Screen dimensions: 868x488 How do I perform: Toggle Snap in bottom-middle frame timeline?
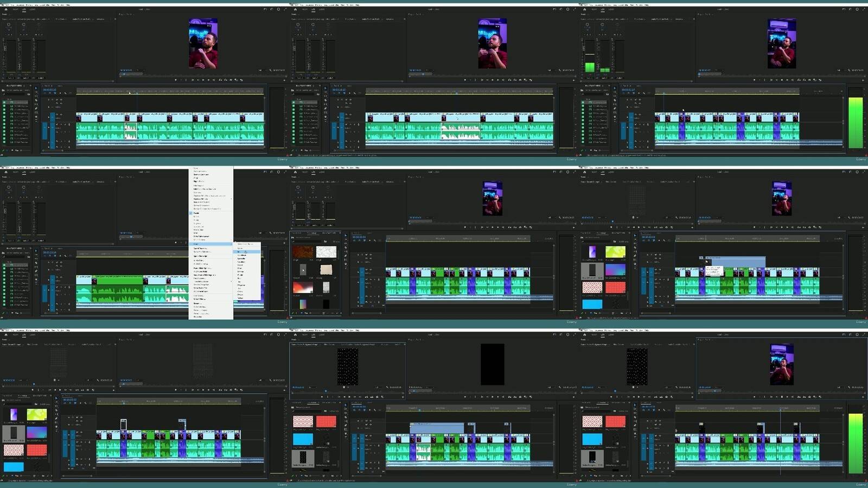[359, 410]
